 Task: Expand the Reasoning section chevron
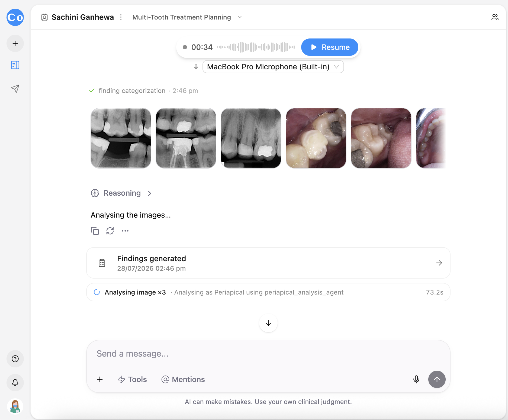(x=150, y=193)
